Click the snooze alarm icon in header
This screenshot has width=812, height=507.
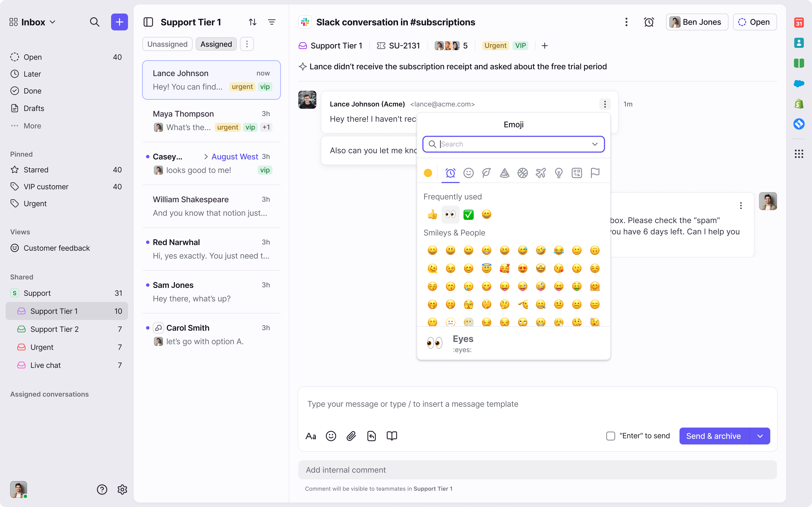(649, 22)
